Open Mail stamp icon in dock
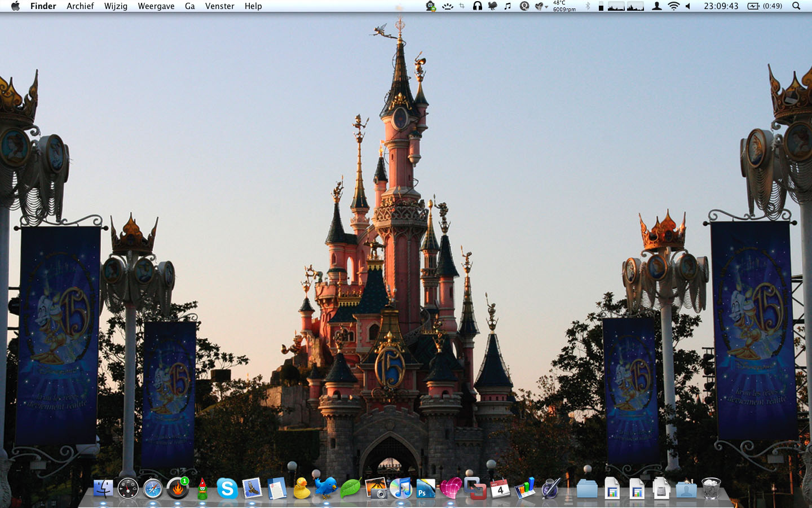812x508 pixels. click(252, 489)
